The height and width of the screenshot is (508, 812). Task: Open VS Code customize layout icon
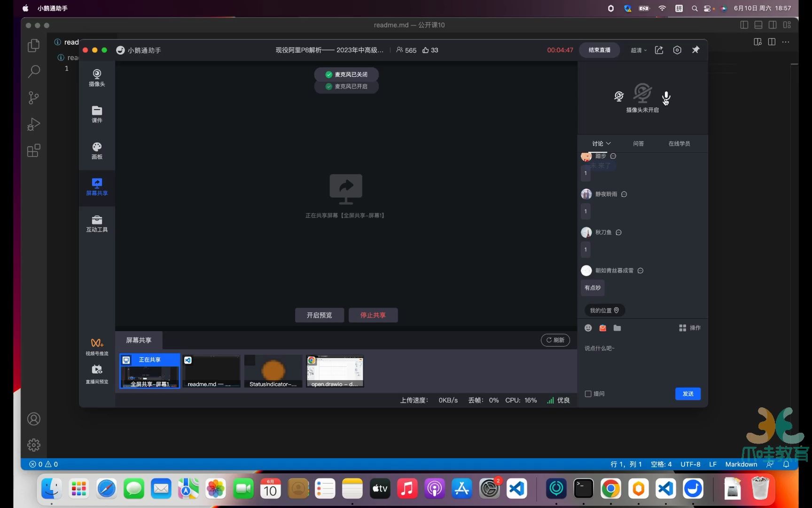787,25
